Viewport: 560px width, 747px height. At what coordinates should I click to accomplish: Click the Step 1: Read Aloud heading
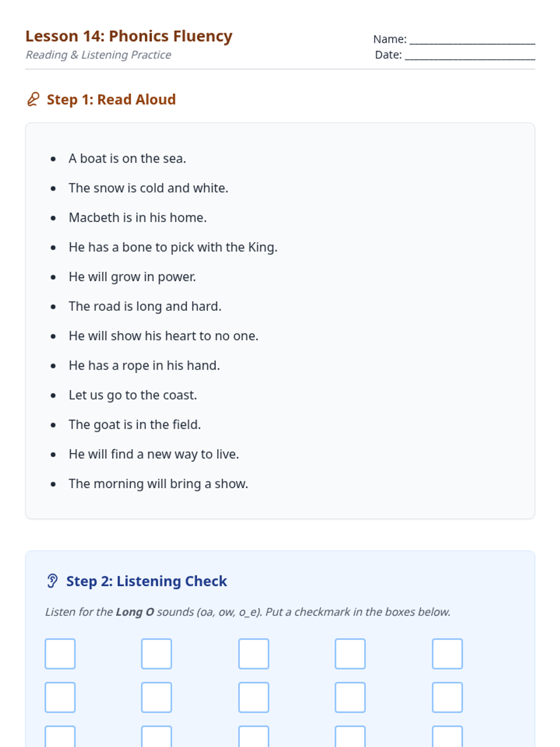point(111,99)
